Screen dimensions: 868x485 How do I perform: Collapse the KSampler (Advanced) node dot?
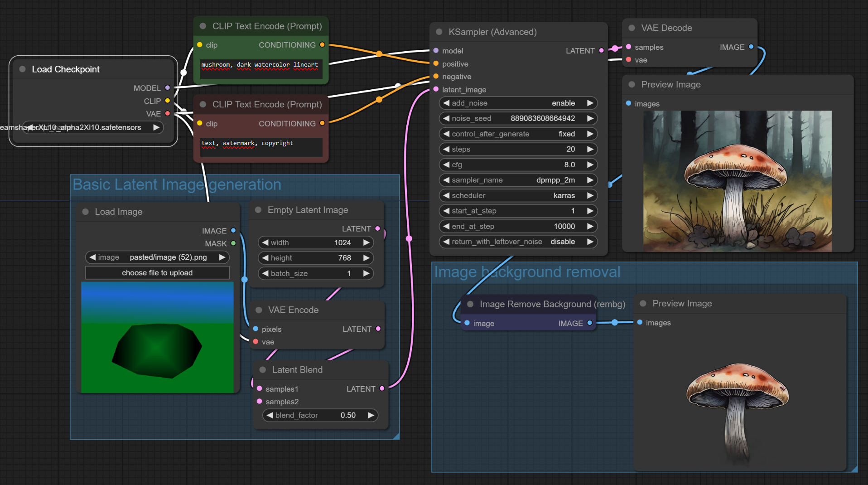coord(439,32)
